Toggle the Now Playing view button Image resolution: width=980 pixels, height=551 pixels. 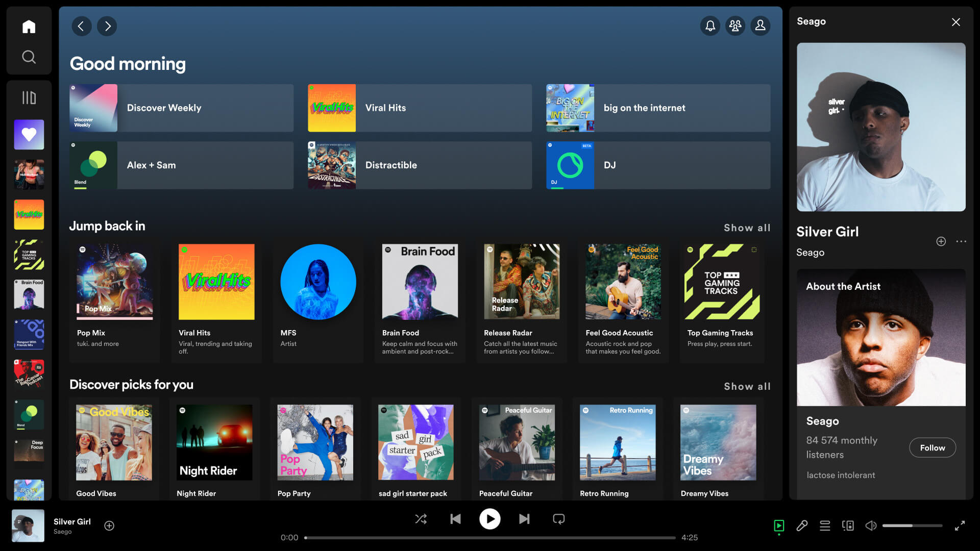click(x=779, y=525)
